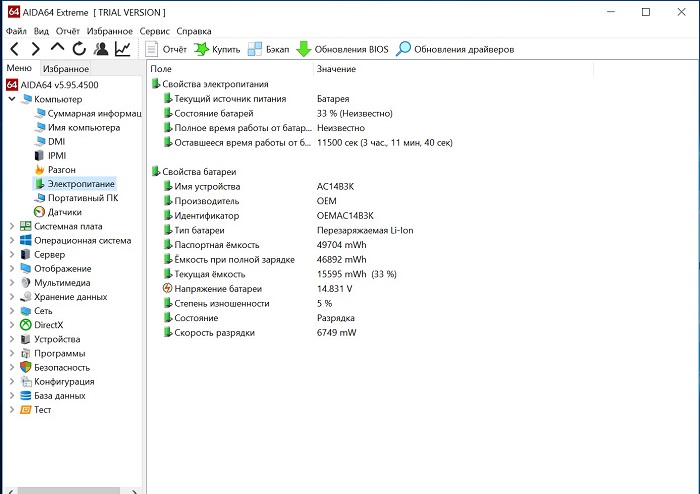The width and height of the screenshot is (700, 494).
Task: Expand the Сеть node
Action: 12,311
